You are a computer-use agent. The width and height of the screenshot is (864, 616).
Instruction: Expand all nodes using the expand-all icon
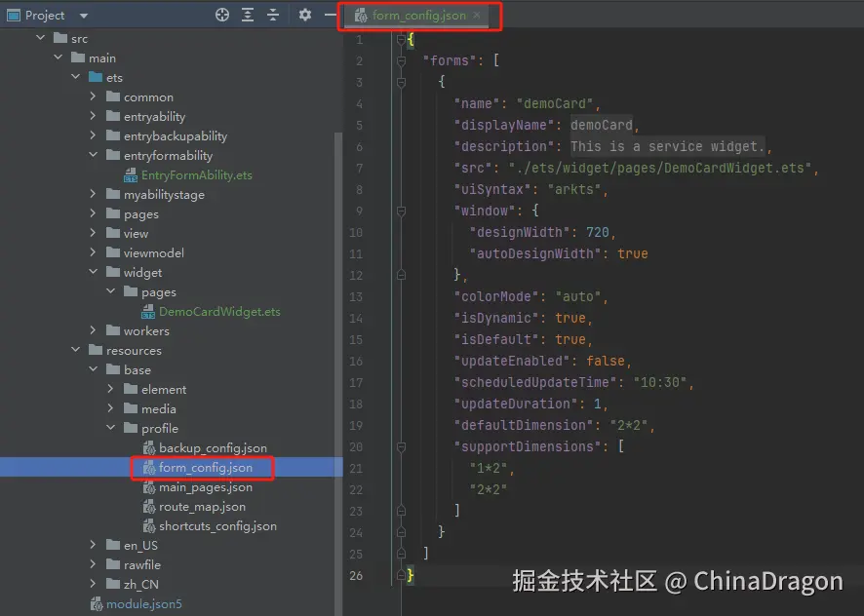247,15
